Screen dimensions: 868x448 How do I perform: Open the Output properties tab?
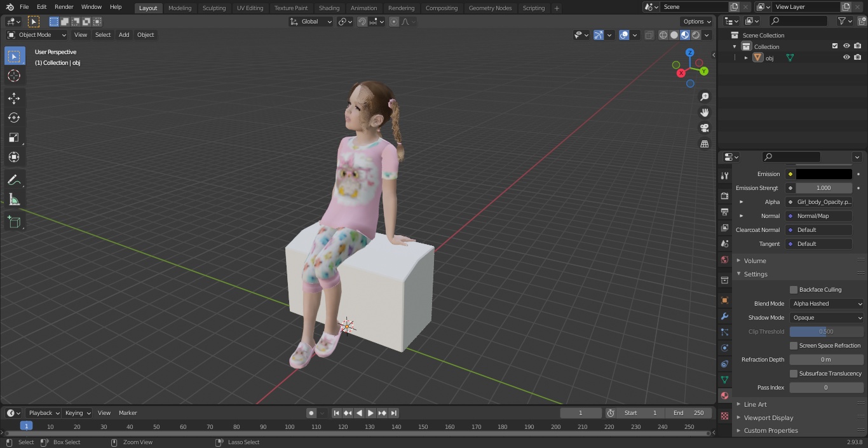(724, 212)
